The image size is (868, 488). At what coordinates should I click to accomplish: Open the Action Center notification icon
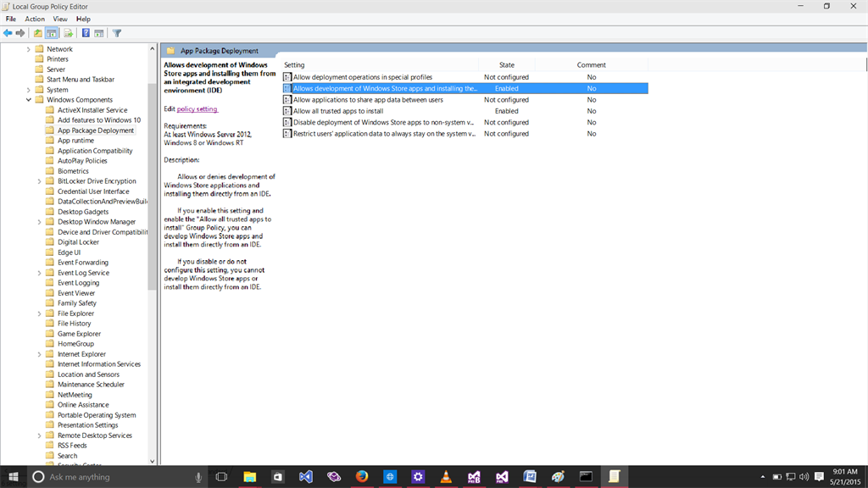[x=820, y=476]
